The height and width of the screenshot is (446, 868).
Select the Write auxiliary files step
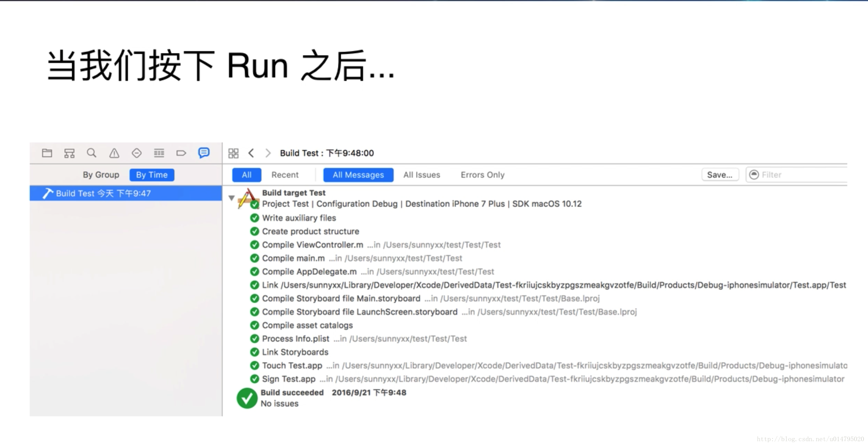299,218
